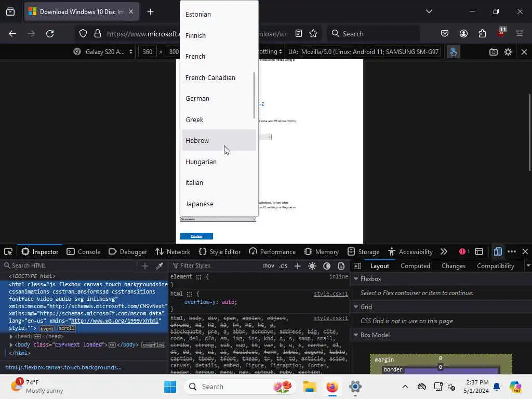The width and height of the screenshot is (532, 399).
Task: Reload the current page
Action: (x=50, y=34)
